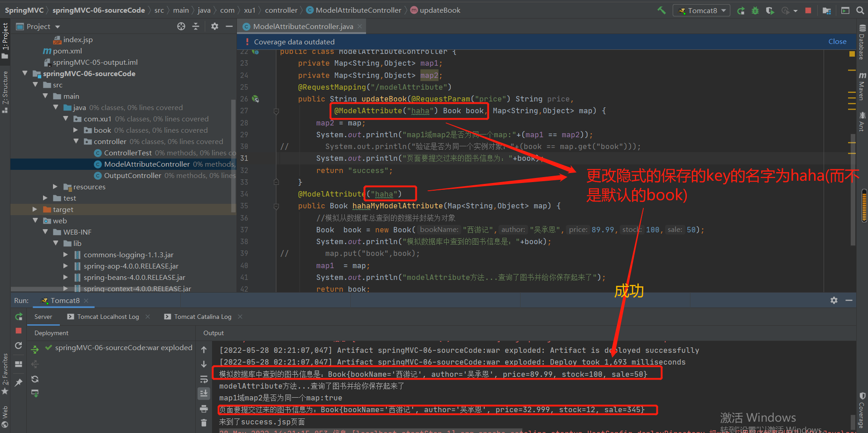Open the profiler run dropdown arrow
Screen dimensions: 868x433
coord(796,11)
